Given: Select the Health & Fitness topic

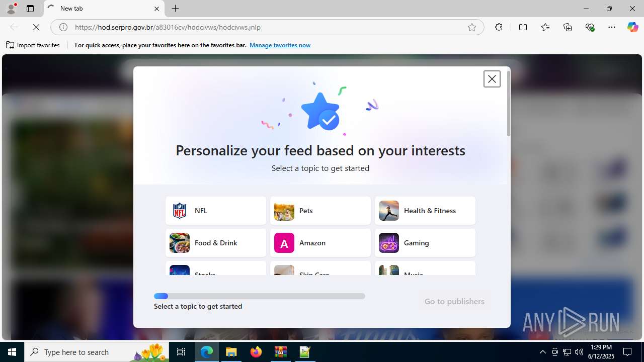Looking at the screenshot, I should pyautogui.click(x=425, y=211).
